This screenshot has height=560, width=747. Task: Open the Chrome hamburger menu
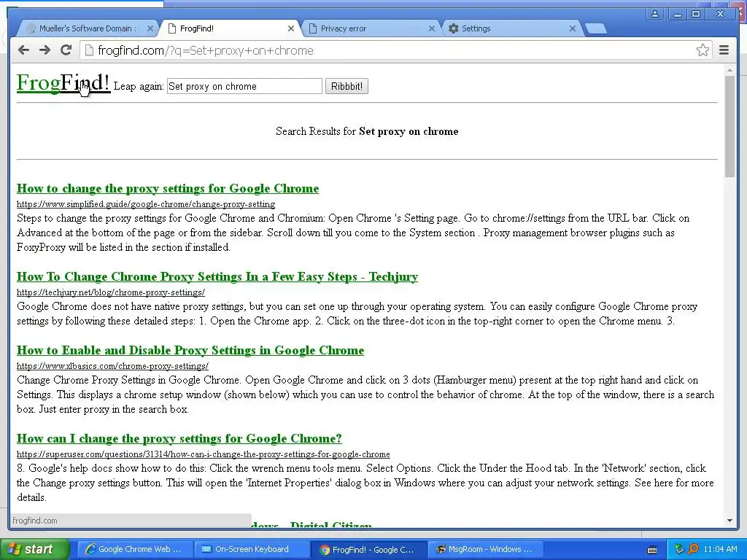point(724,50)
